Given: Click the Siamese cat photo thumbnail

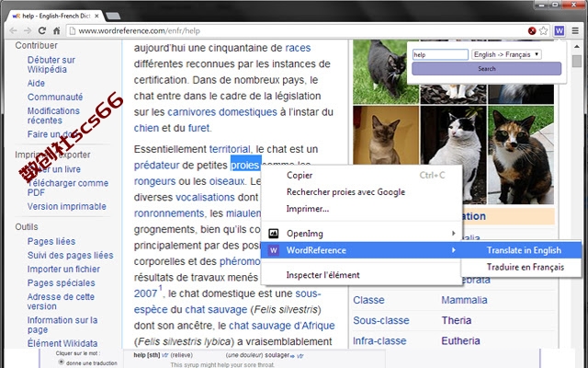Looking at the screenshot, I should [386, 135].
